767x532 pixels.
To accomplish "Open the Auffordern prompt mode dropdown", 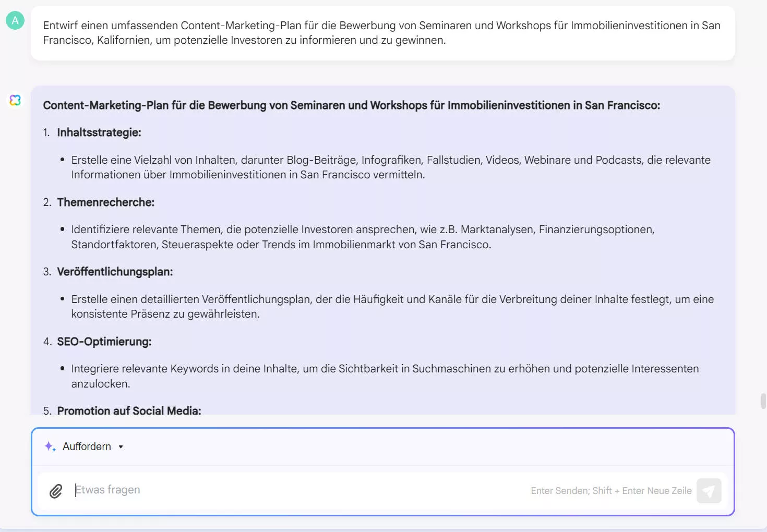I will click(87, 446).
